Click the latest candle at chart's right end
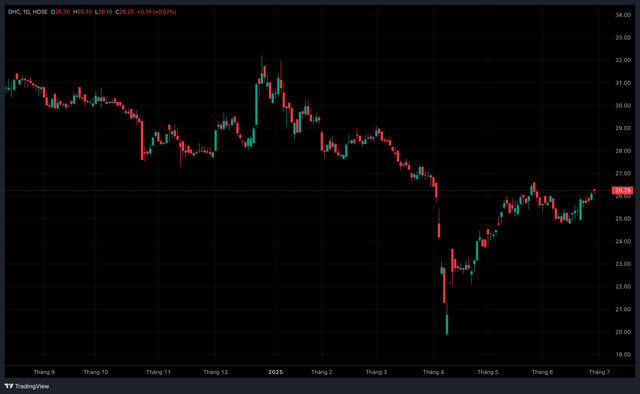Screen dimensions: 640x394 click(x=594, y=191)
